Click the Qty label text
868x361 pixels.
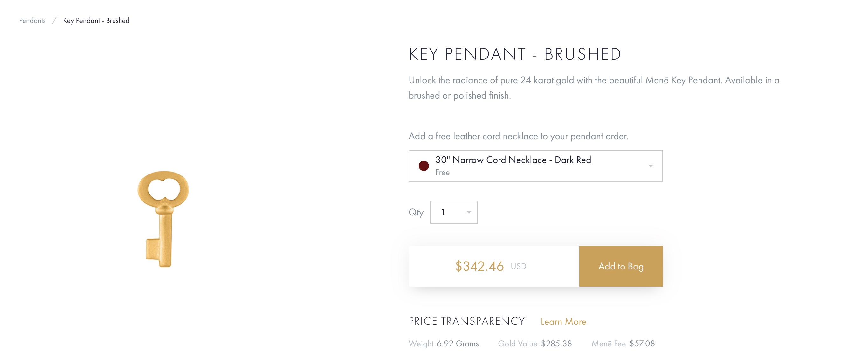coord(416,212)
